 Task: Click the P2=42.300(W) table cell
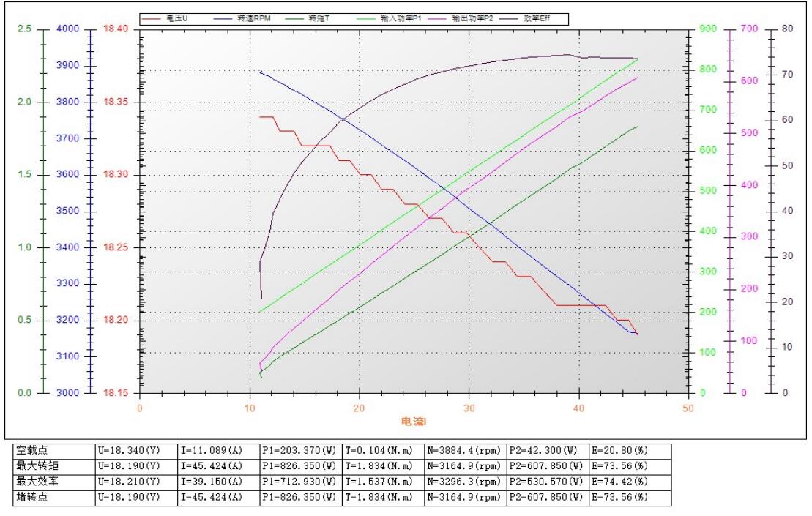click(x=544, y=450)
